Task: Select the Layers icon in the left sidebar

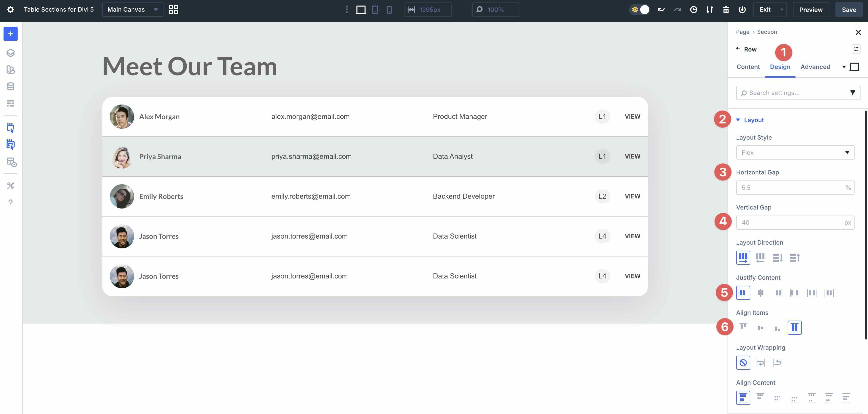Action: pyautogui.click(x=10, y=53)
